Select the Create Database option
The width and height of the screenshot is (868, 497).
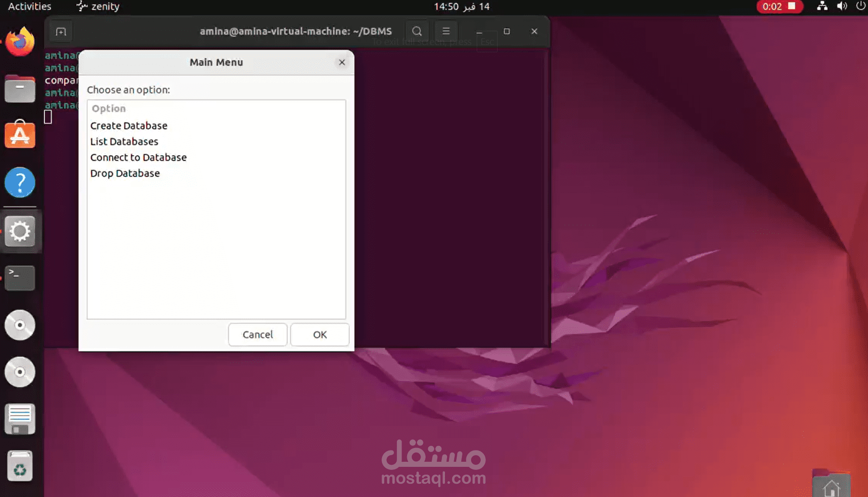coord(129,126)
